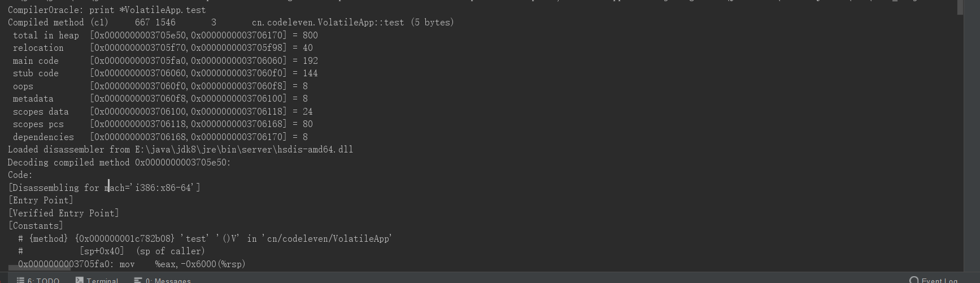The height and width of the screenshot is (283, 980).
Task: Click the Event Log bubble icon
Action: pos(914,280)
